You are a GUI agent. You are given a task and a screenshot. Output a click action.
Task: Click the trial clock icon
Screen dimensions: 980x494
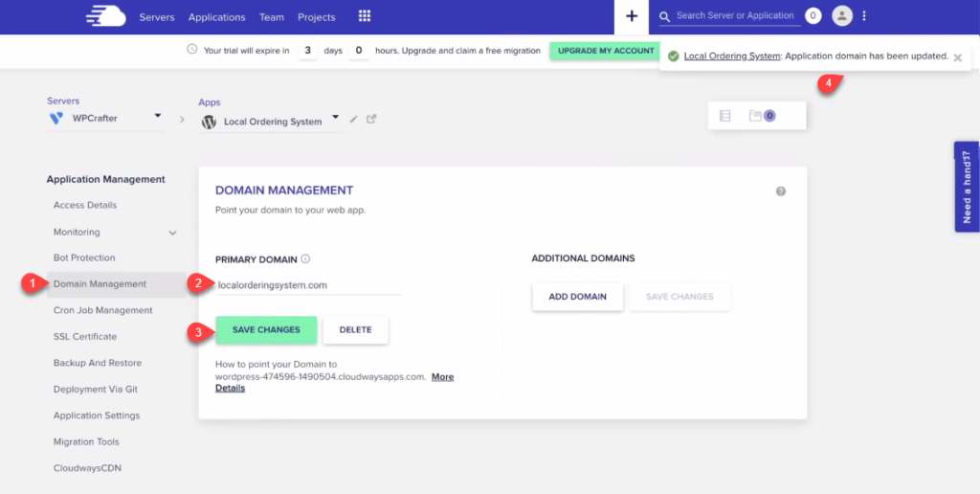(192, 50)
